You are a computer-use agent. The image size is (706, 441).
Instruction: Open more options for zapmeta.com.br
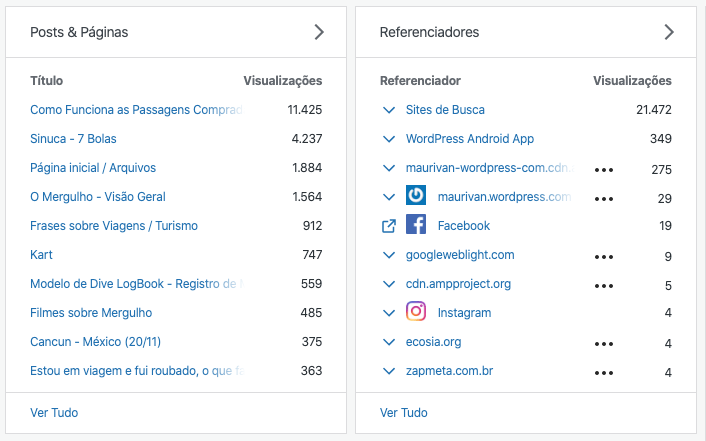[603, 373]
